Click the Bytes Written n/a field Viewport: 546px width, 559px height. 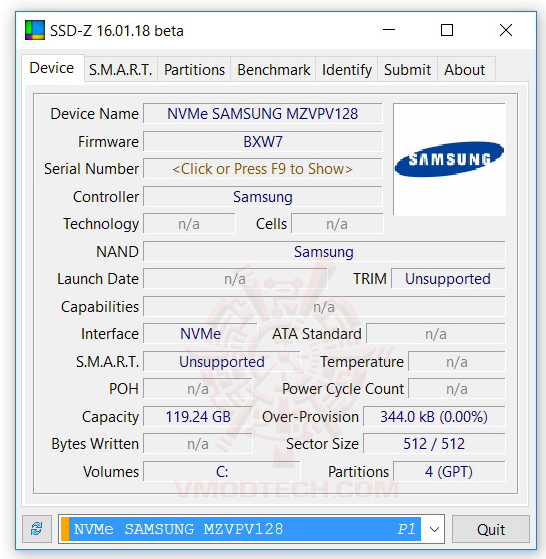tap(198, 444)
